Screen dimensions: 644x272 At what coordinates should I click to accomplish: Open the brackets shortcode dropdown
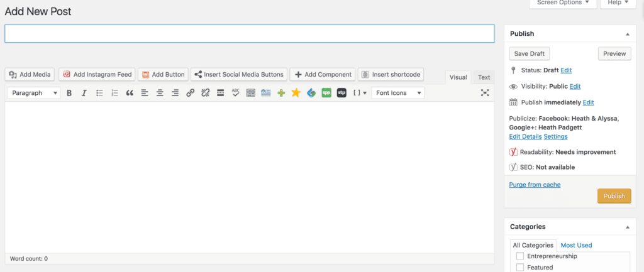[x=360, y=93]
